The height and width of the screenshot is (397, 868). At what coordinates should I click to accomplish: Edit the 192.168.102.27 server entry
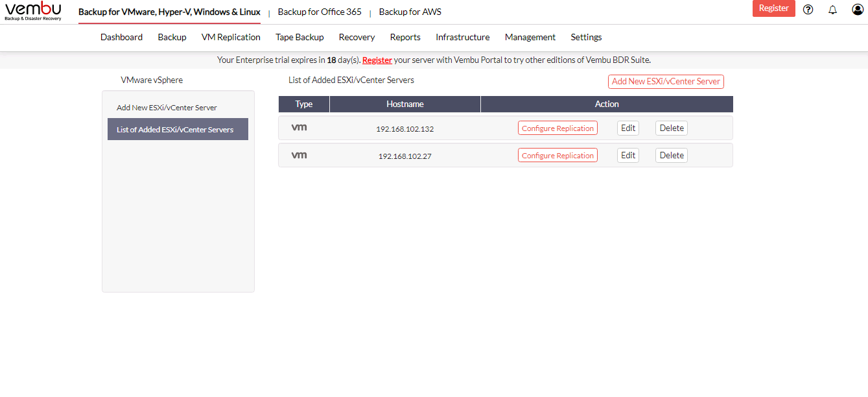pyautogui.click(x=628, y=156)
